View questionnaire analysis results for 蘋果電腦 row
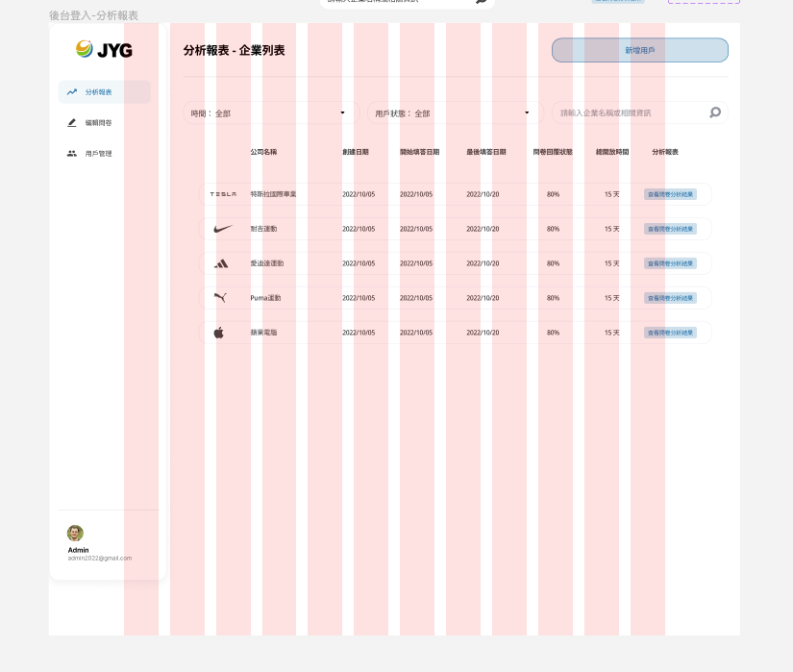 670,333
